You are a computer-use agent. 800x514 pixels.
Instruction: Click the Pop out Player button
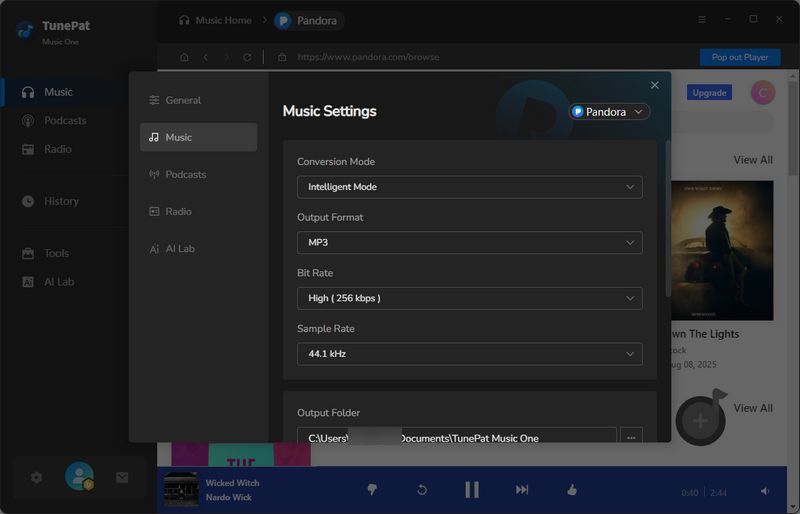740,57
